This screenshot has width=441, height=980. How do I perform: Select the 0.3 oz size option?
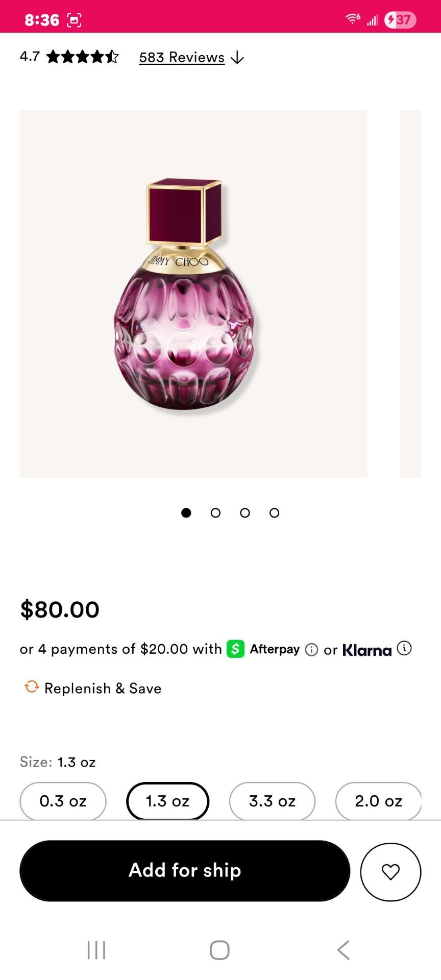click(63, 801)
